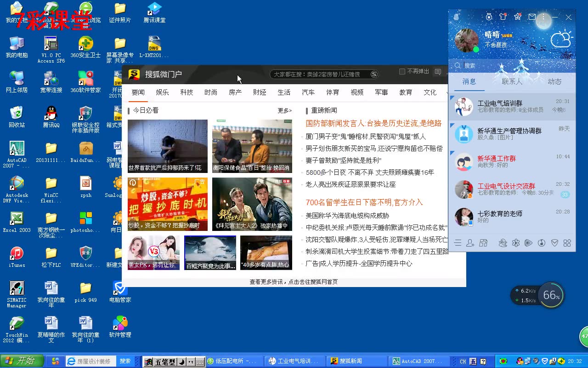Screen dimensions: 588x368
Task: Toggle the soft keyboard on 五笔型 bar
Action: pyautogui.click(x=201, y=362)
